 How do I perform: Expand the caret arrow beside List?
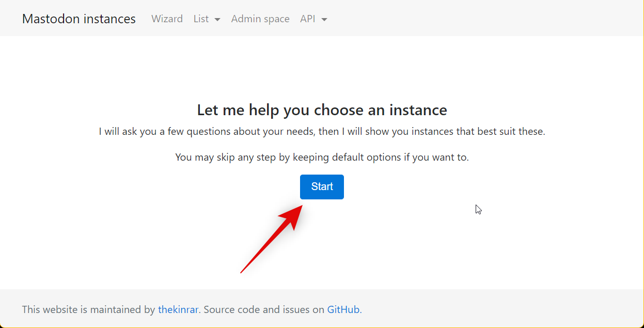click(217, 20)
